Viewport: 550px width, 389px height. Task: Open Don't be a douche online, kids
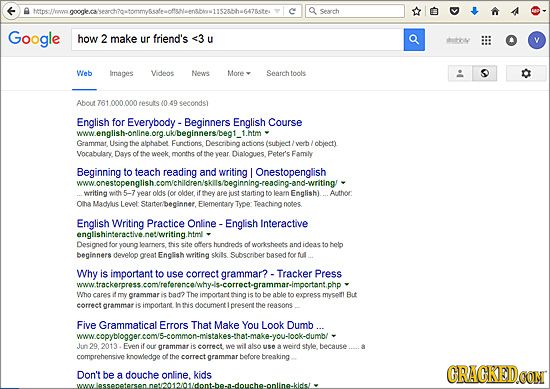pyautogui.click(x=144, y=375)
